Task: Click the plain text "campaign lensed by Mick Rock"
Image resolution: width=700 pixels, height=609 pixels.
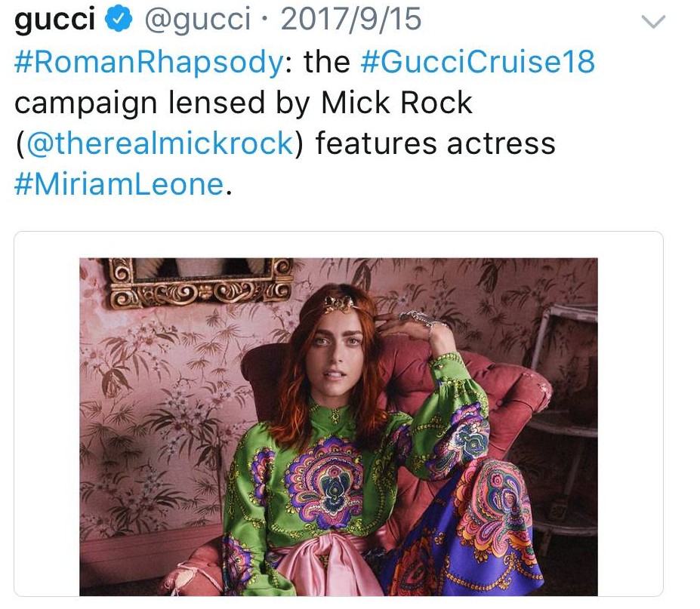Action: tap(243, 103)
